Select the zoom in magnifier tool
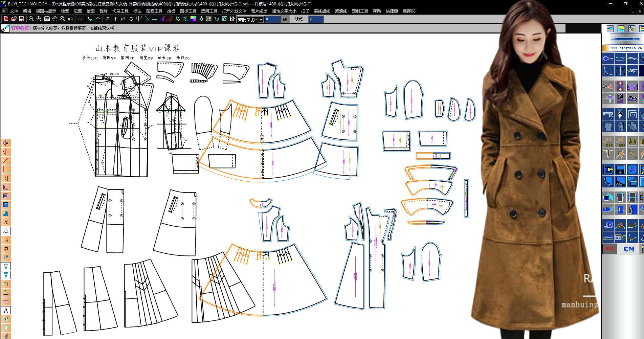This screenshot has height=339, width=644. pyautogui.click(x=39, y=19)
